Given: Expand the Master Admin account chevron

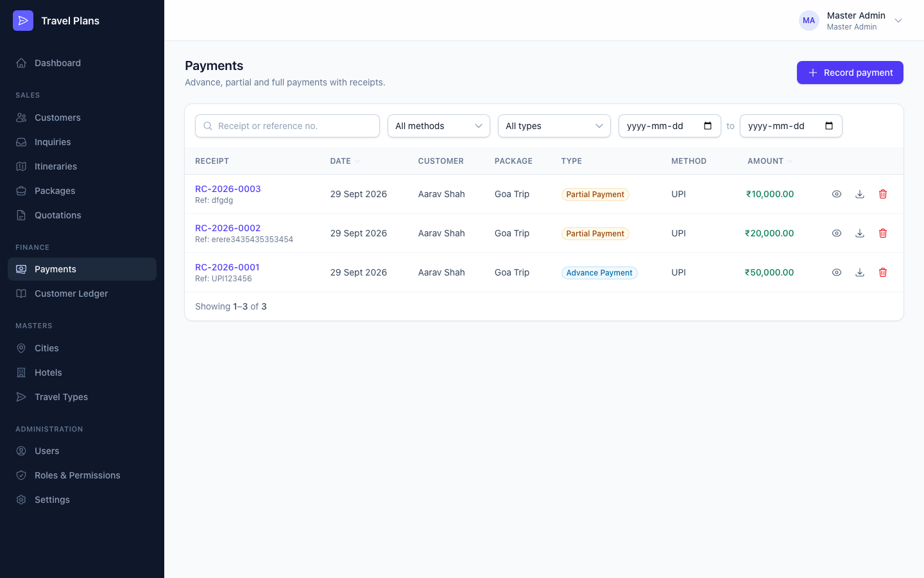Looking at the screenshot, I should click(x=898, y=21).
